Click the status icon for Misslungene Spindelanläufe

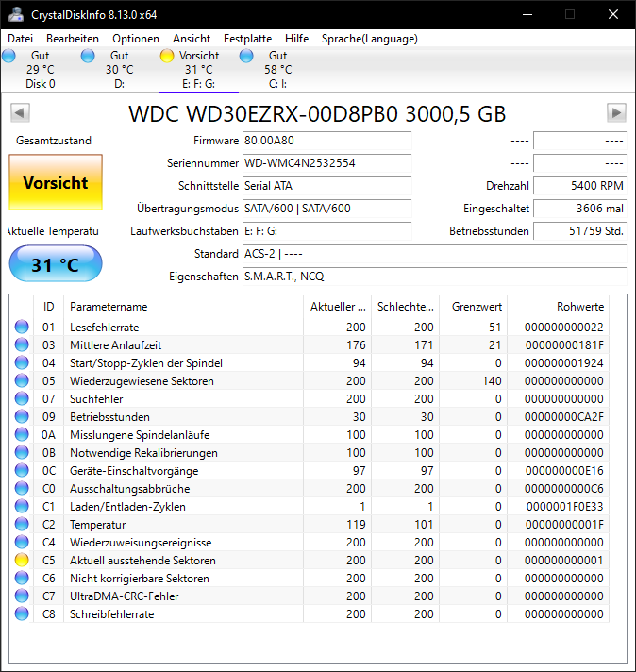point(22,435)
